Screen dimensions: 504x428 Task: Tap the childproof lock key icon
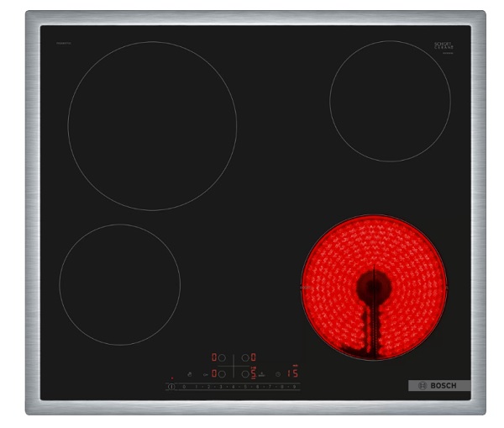coord(206,374)
